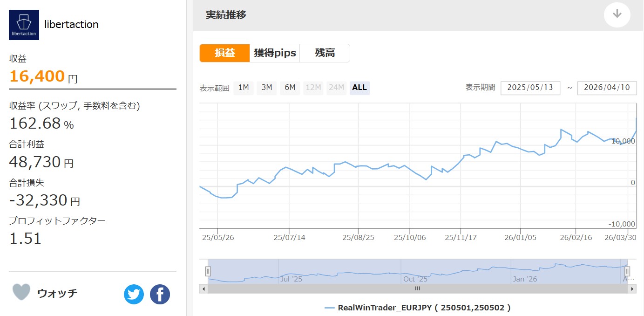This screenshot has height=316, width=644.
Task: Share via the Twitter icon
Action: [134, 295]
